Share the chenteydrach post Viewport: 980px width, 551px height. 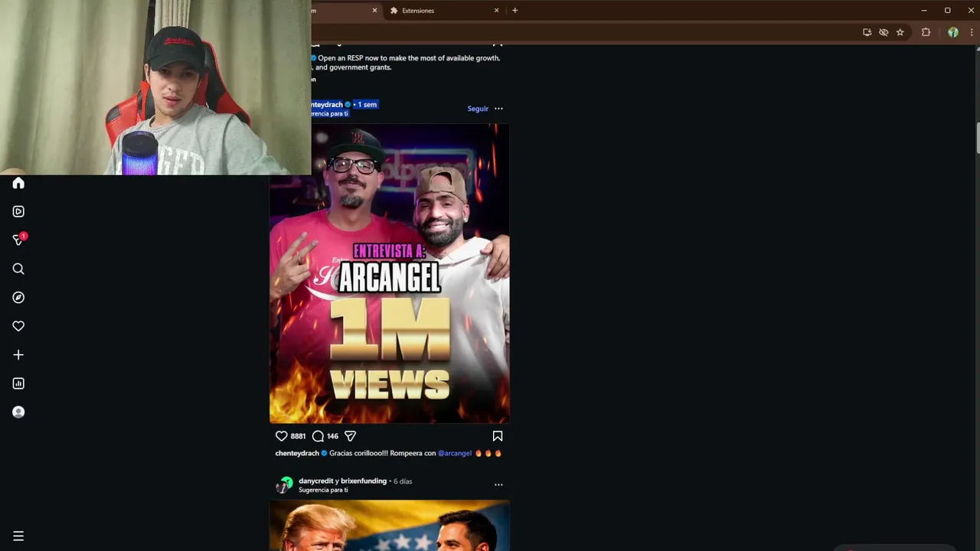(350, 436)
